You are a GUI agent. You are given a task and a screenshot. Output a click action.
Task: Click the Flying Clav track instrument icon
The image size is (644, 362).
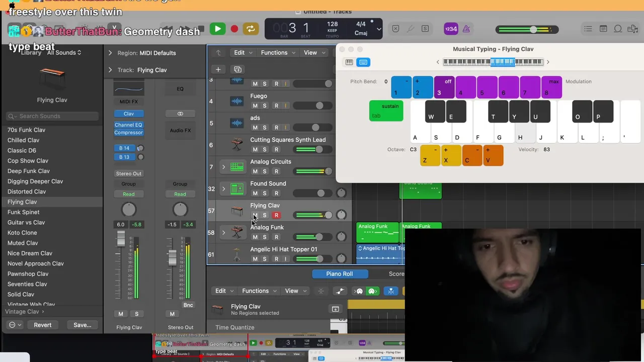(236, 211)
